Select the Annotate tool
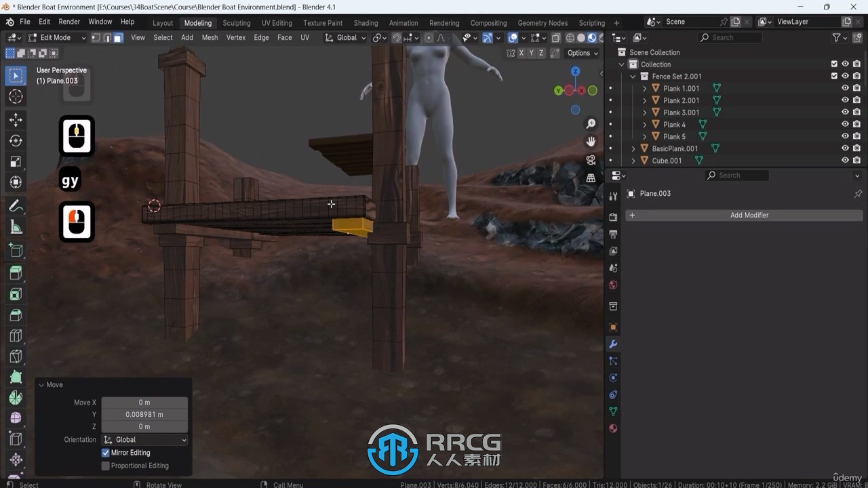Image resolution: width=868 pixels, height=488 pixels. pyautogui.click(x=16, y=207)
